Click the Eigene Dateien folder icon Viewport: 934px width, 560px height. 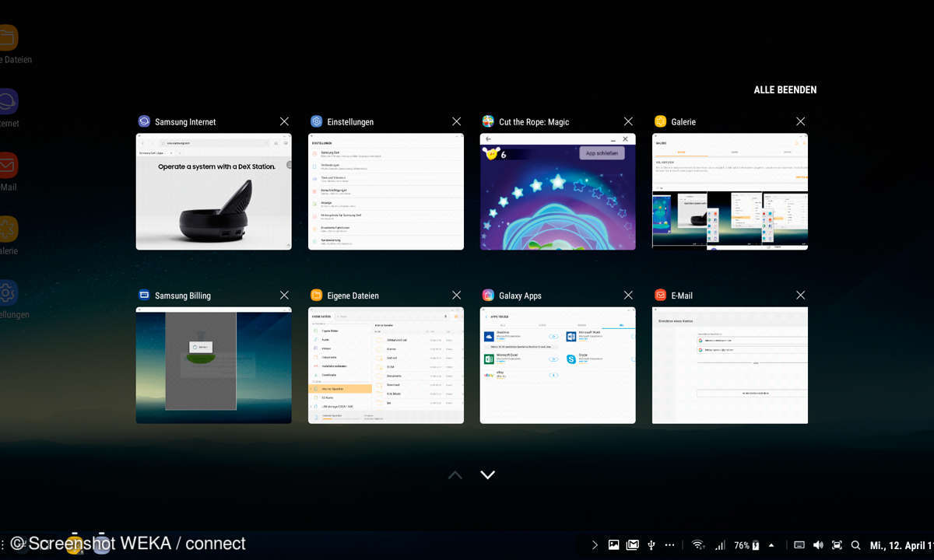[316, 296]
